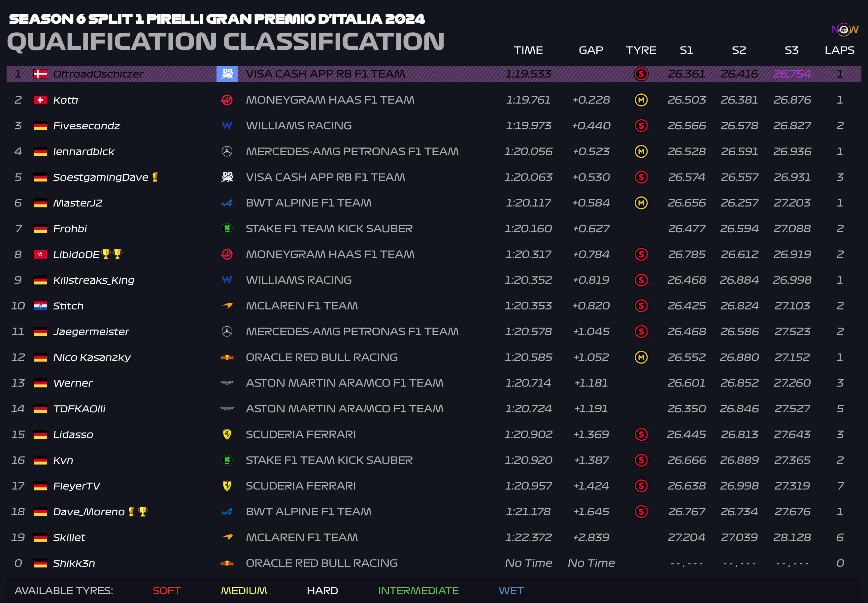Click the Williams logo in Killstreaks_King's row

pyautogui.click(x=227, y=280)
